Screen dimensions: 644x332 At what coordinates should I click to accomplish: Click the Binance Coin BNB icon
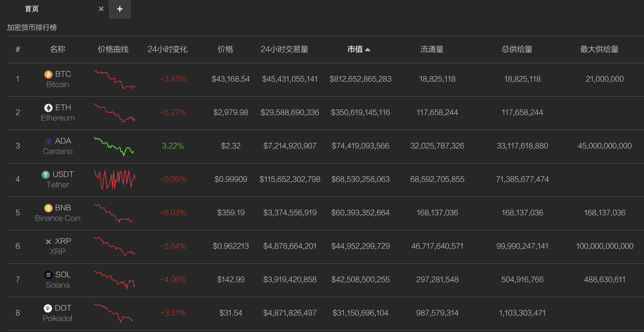pos(48,208)
